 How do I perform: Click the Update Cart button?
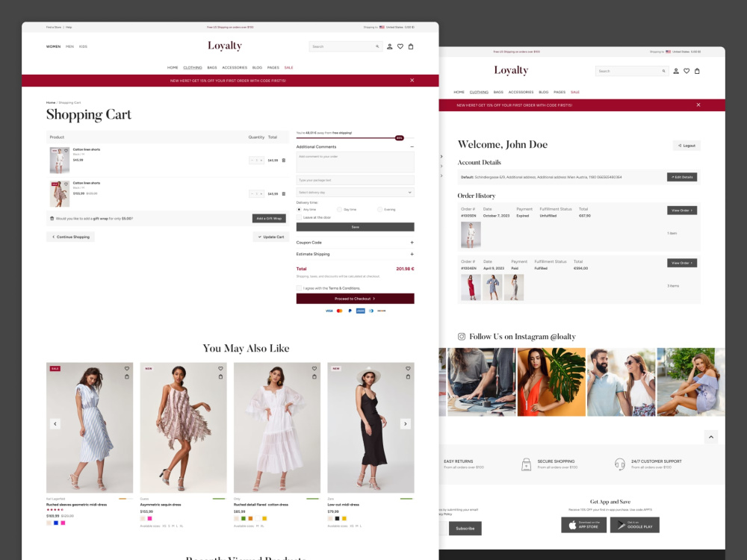tap(271, 237)
